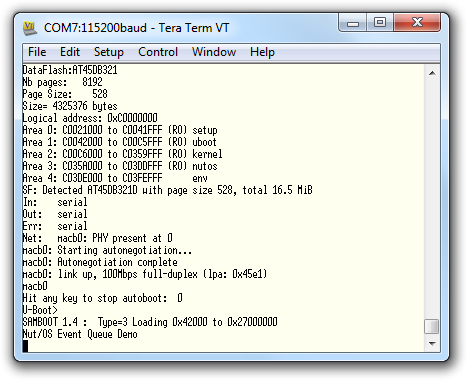Open the Setup menu
The height and width of the screenshot is (381, 468).
coord(109,52)
